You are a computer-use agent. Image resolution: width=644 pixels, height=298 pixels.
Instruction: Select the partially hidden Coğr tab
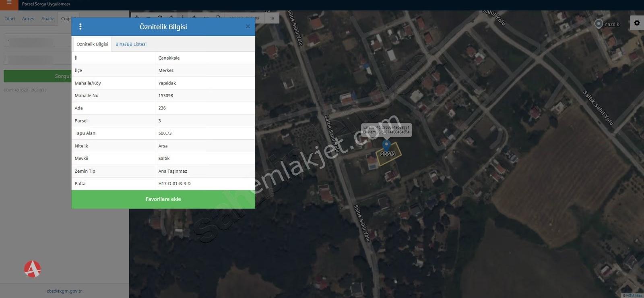(x=65, y=19)
